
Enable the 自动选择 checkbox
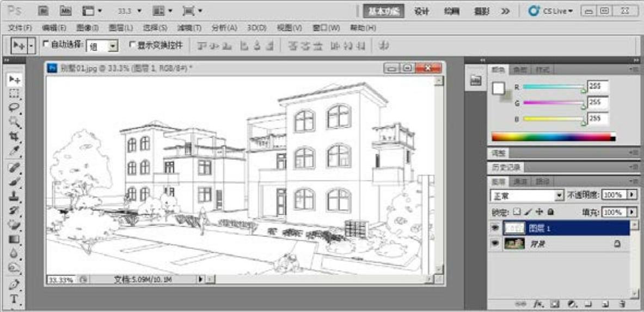pos(46,43)
